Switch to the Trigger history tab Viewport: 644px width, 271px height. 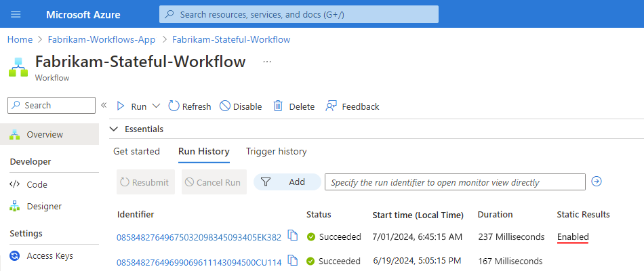click(x=276, y=152)
